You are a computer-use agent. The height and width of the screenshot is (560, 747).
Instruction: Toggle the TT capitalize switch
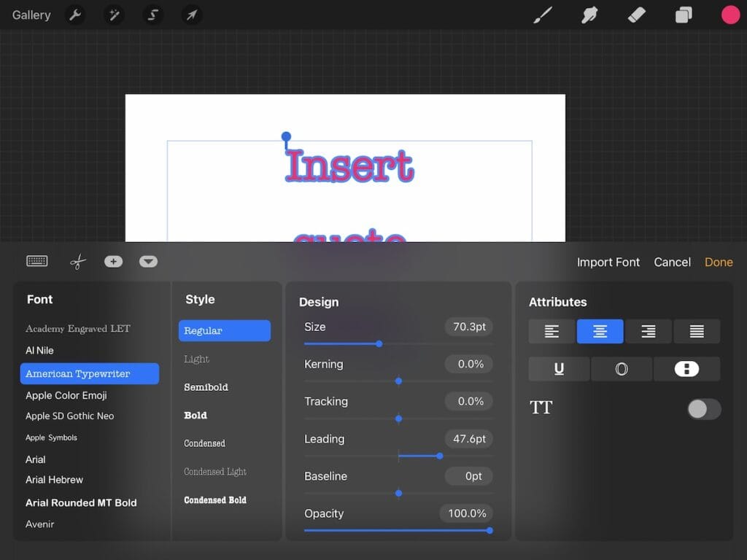(704, 409)
